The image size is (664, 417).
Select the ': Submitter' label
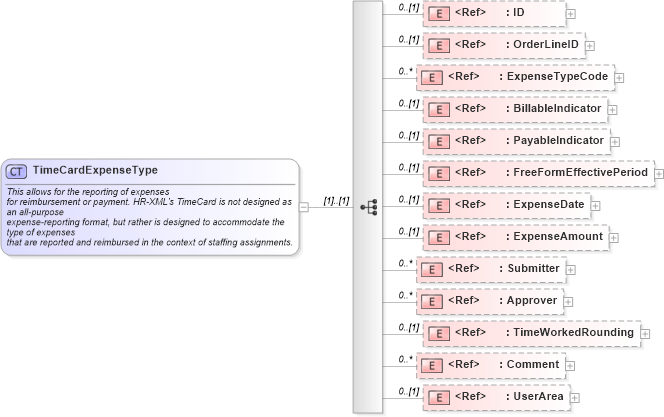point(529,268)
